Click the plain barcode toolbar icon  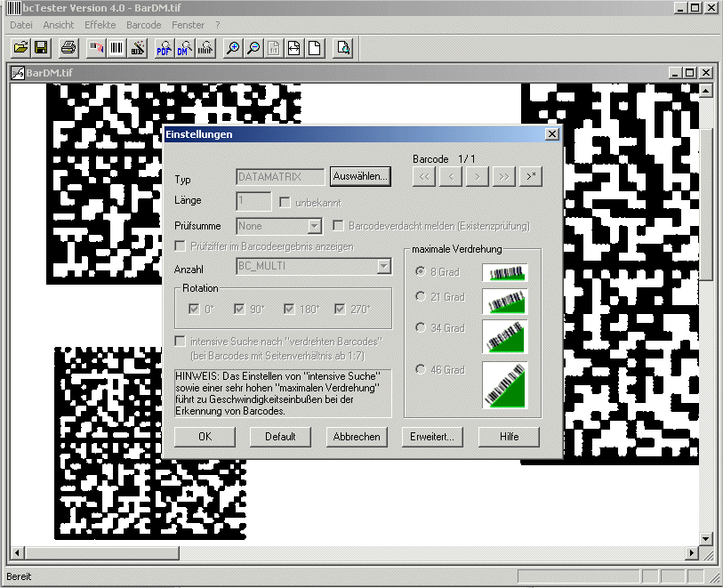[116, 48]
